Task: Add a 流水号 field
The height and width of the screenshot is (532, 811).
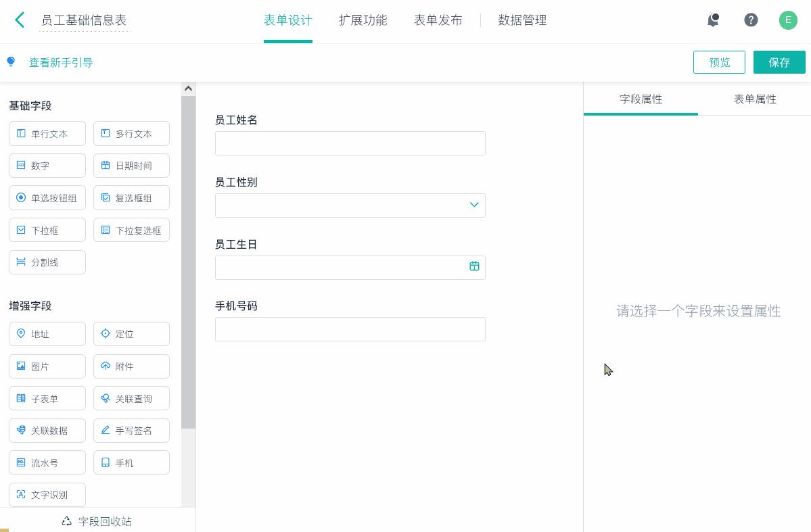Action: click(x=47, y=463)
